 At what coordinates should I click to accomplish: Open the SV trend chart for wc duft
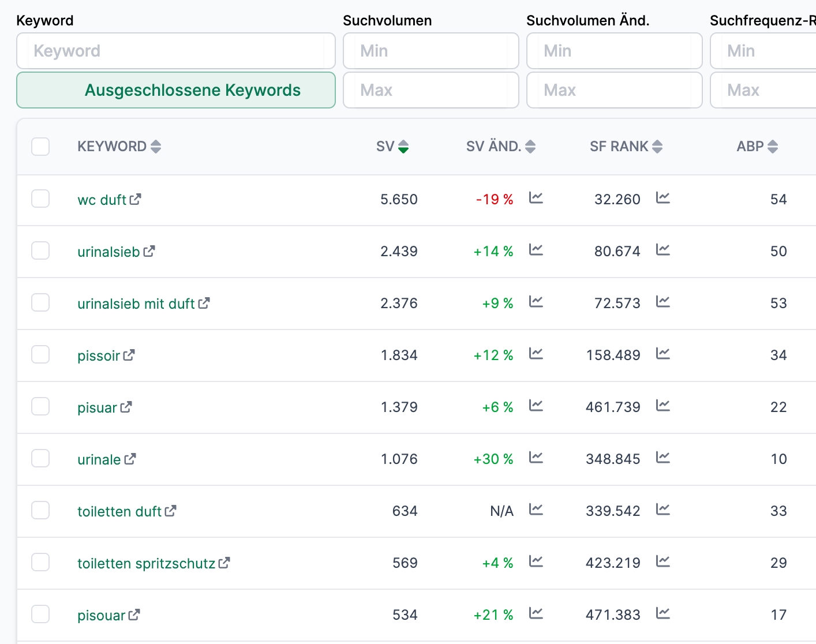(536, 198)
